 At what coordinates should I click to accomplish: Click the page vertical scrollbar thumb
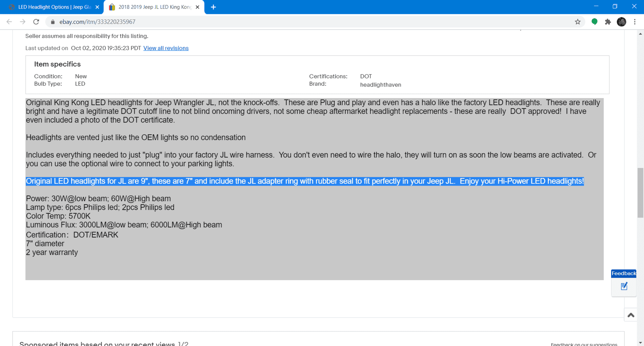(640, 193)
